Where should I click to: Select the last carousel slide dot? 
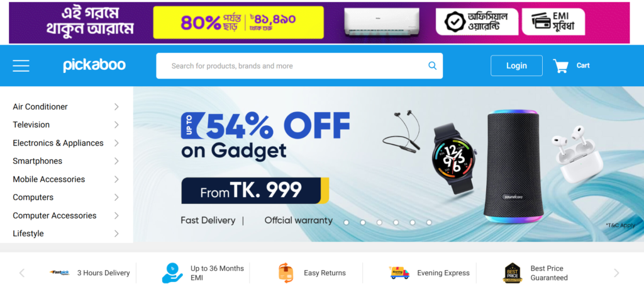pos(429,222)
